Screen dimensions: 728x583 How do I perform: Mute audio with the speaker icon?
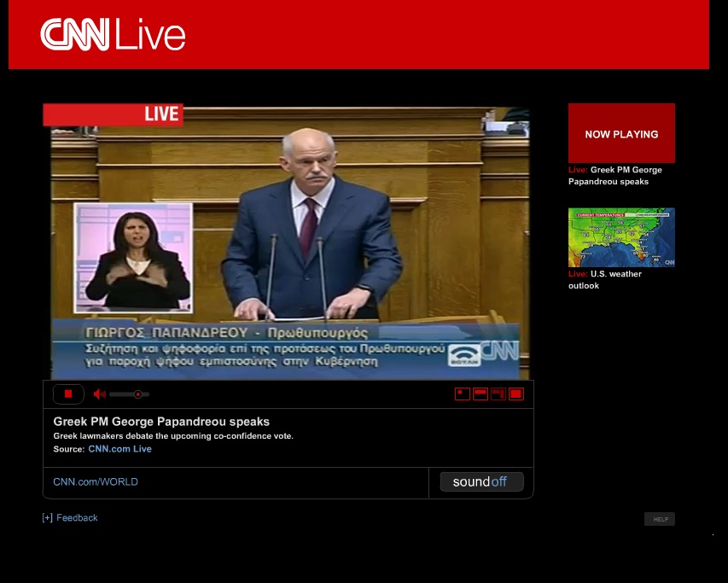99,394
